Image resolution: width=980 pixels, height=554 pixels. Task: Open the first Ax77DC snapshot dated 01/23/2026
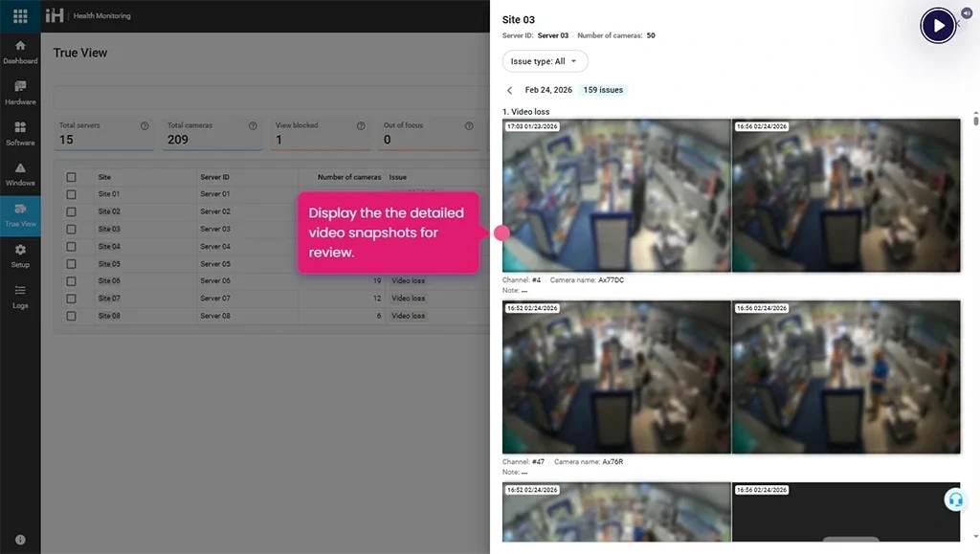click(x=616, y=195)
